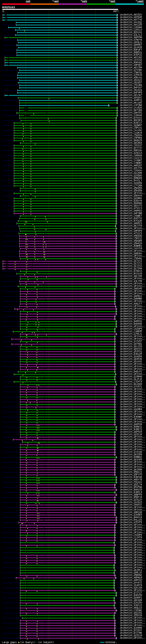Click the cyan ~100% identity color band
Viewport: 146px width, 644px height.
click(130, 4)
